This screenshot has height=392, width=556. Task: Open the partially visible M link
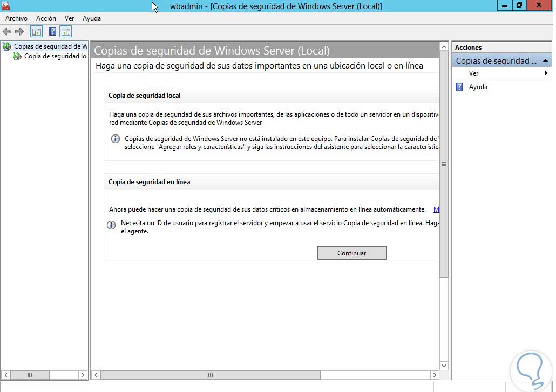[x=436, y=209]
